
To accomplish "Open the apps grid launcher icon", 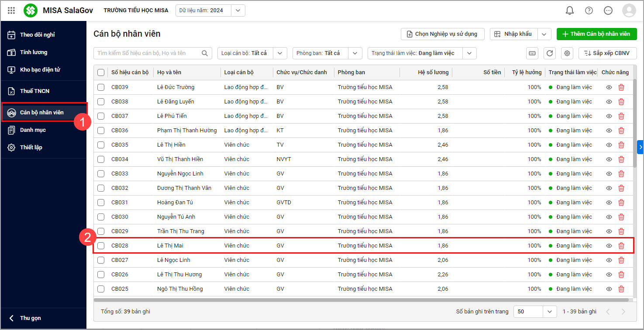I will click(x=11, y=10).
